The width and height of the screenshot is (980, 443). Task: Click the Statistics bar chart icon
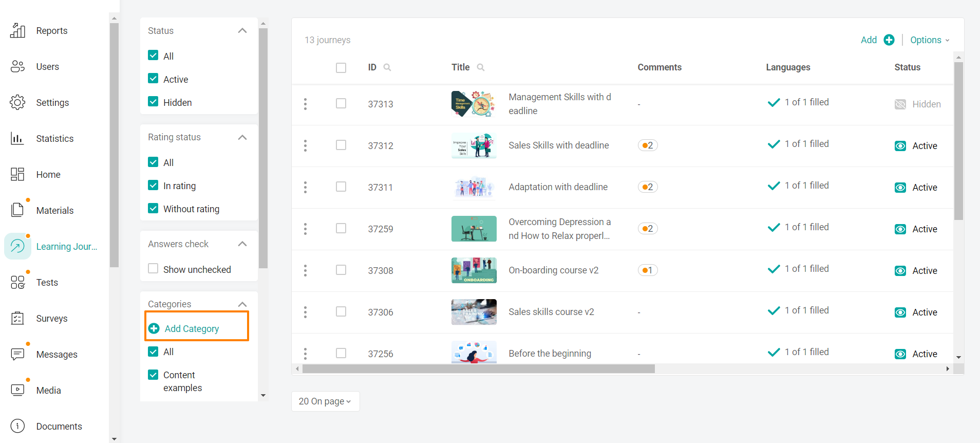click(x=17, y=139)
